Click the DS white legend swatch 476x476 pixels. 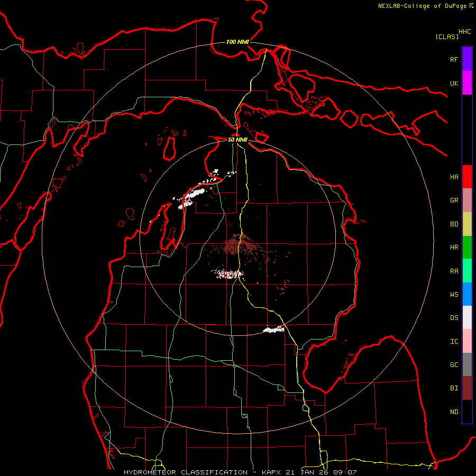coord(467,317)
